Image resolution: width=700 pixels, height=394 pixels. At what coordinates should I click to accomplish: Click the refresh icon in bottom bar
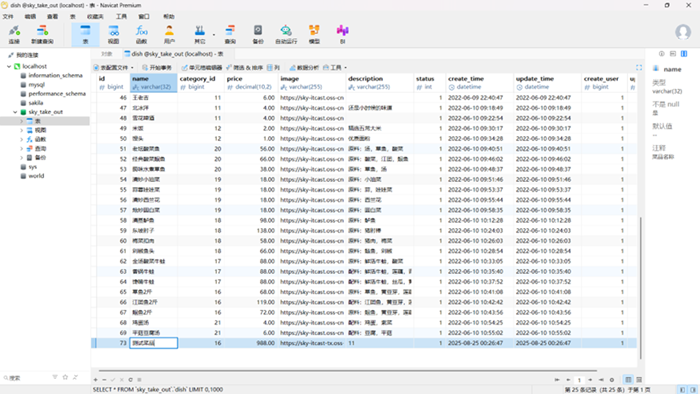point(130,380)
